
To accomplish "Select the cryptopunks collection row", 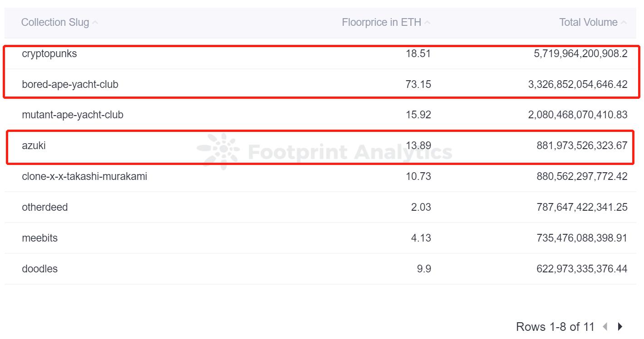I will click(49, 53).
